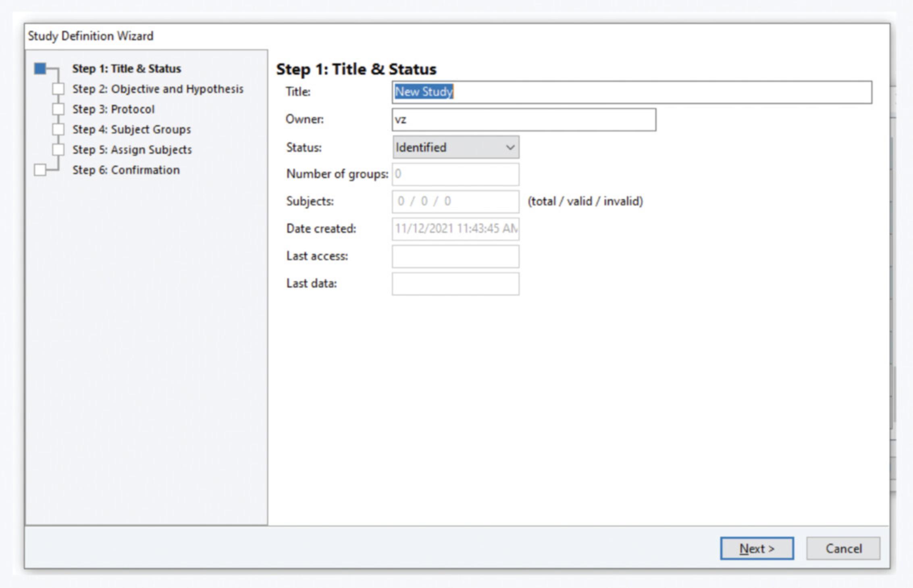Click the "Title:" label

point(298,92)
